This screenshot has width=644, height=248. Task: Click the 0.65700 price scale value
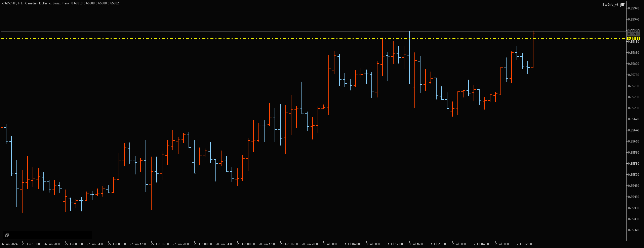click(x=634, y=108)
